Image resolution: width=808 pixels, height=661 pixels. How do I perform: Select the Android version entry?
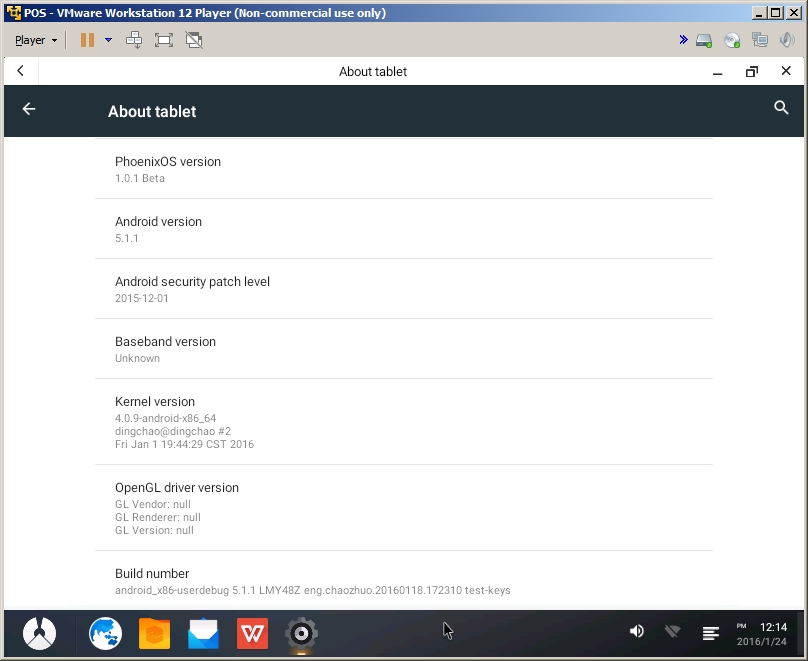[404, 229]
